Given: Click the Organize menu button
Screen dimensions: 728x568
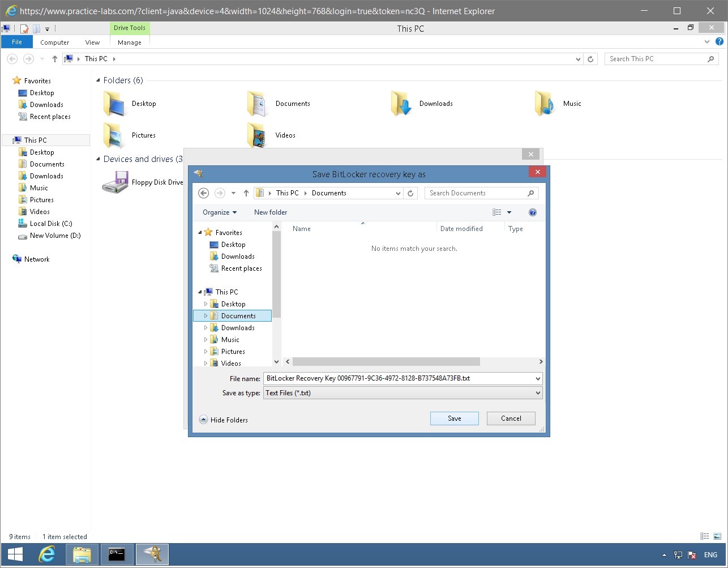Looking at the screenshot, I should [x=219, y=212].
